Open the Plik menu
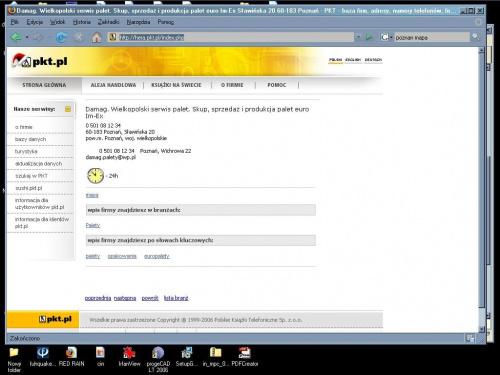This screenshot has width=500, height=375. 15,22
